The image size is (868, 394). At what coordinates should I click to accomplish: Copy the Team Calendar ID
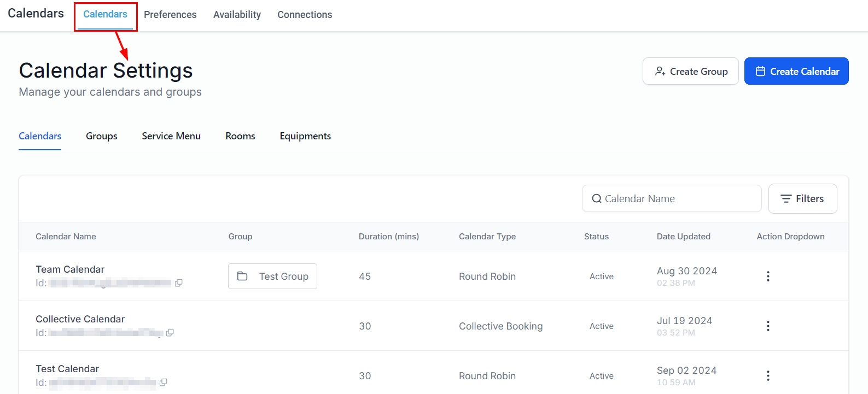[178, 283]
